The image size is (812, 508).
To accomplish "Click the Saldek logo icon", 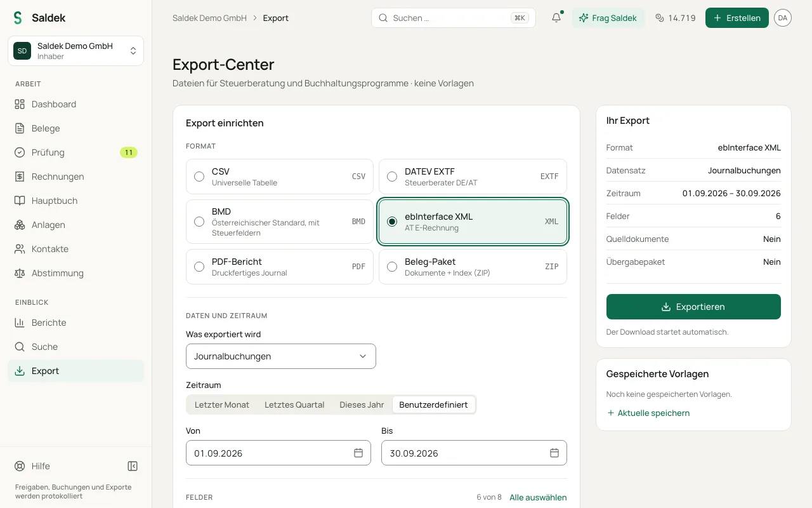I will pyautogui.click(x=18, y=18).
